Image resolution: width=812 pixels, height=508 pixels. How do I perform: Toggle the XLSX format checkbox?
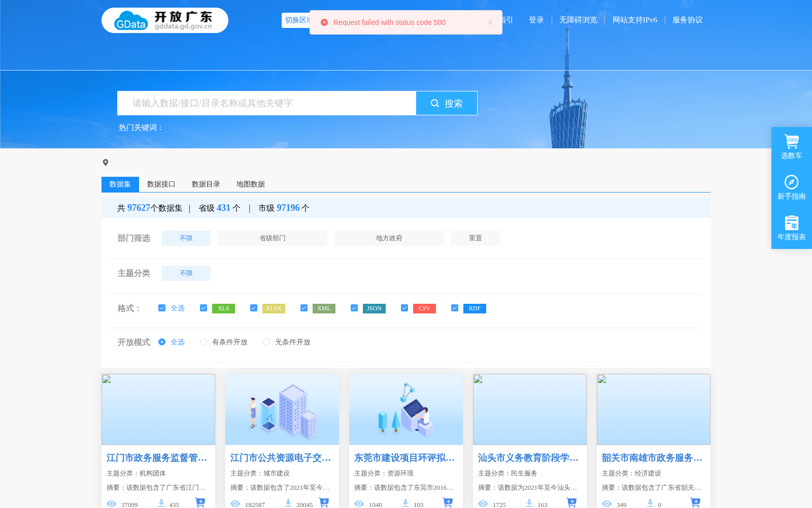(x=254, y=308)
